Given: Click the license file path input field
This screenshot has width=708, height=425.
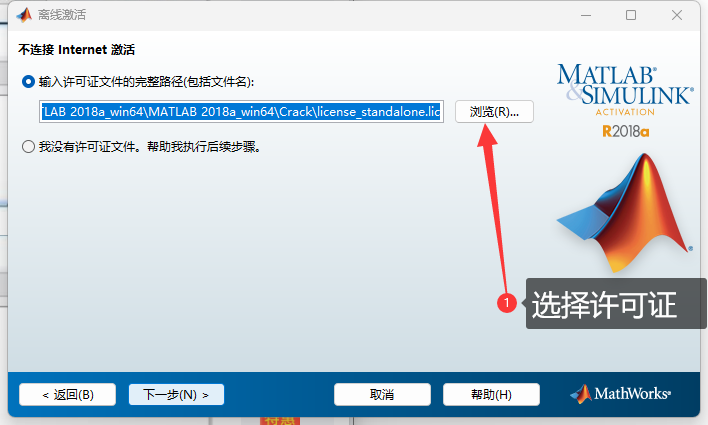Looking at the screenshot, I should (x=242, y=112).
